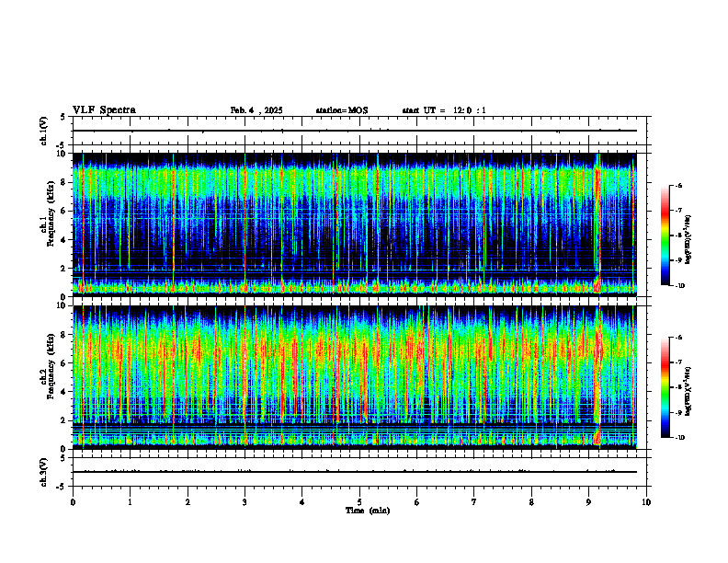
Task: Click the ch.1 spectrogram color bar
Action: tap(665, 236)
